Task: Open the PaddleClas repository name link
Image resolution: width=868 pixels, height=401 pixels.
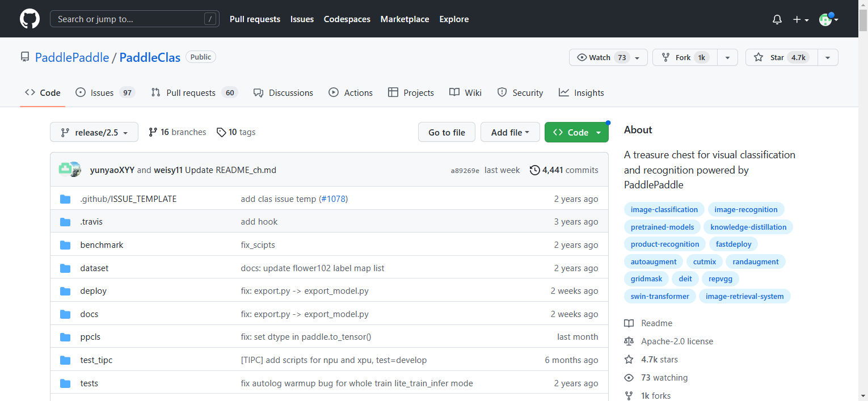Action: pyautogui.click(x=150, y=57)
